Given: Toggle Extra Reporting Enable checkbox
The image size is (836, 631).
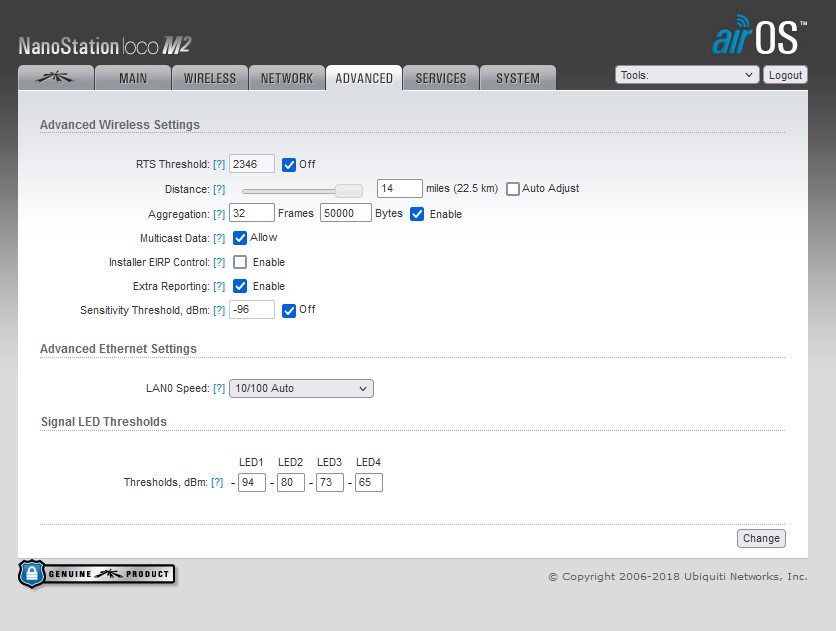Looking at the screenshot, I should pyautogui.click(x=240, y=286).
